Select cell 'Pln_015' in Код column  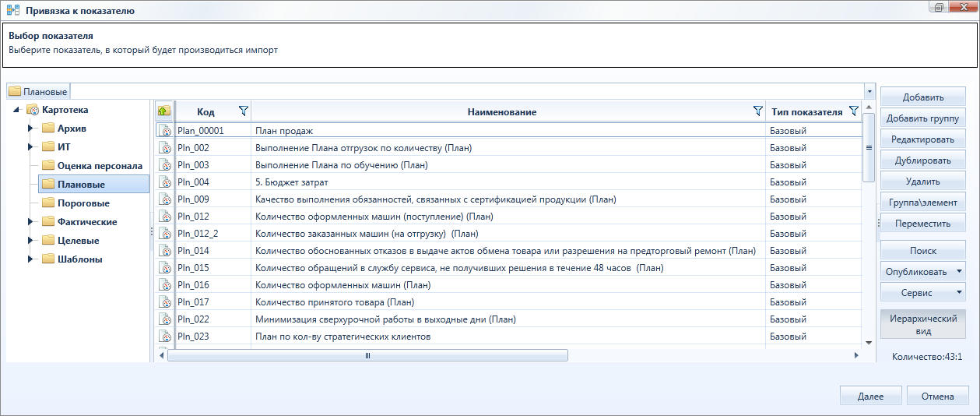tap(213, 267)
